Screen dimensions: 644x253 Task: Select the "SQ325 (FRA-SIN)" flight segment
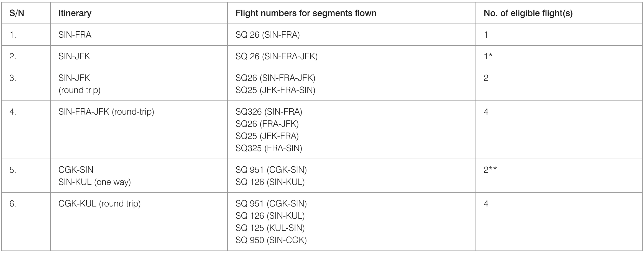click(269, 148)
